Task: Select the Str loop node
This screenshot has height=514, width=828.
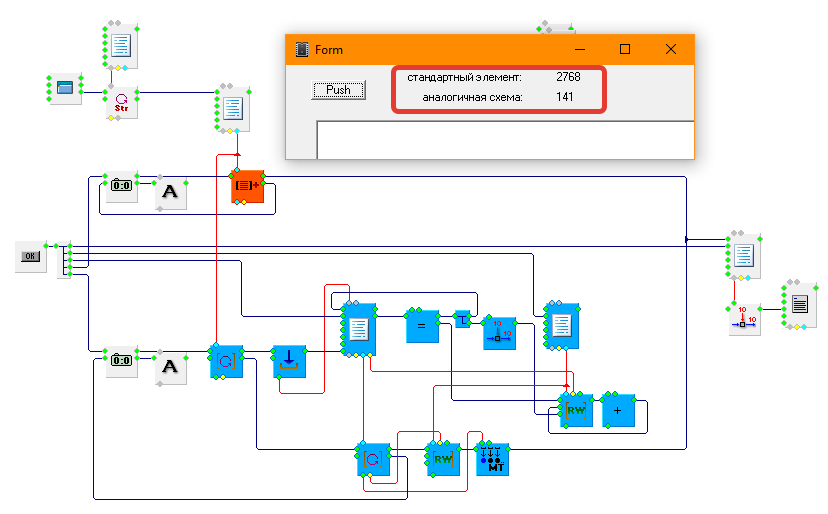Action: pos(121,103)
